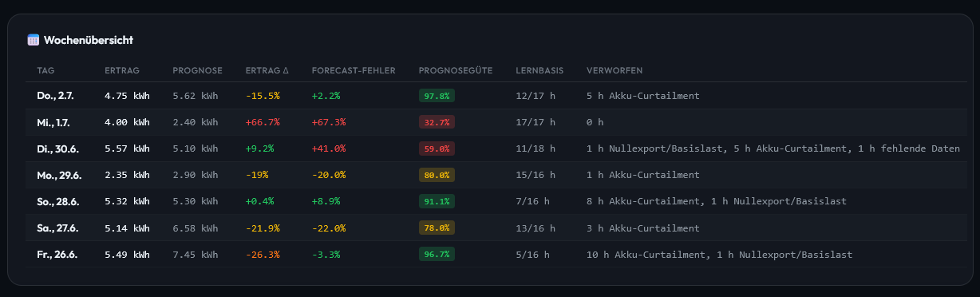Click the red 59.0% quality badge
Image resolution: width=980 pixels, height=297 pixels.
pyautogui.click(x=437, y=148)
